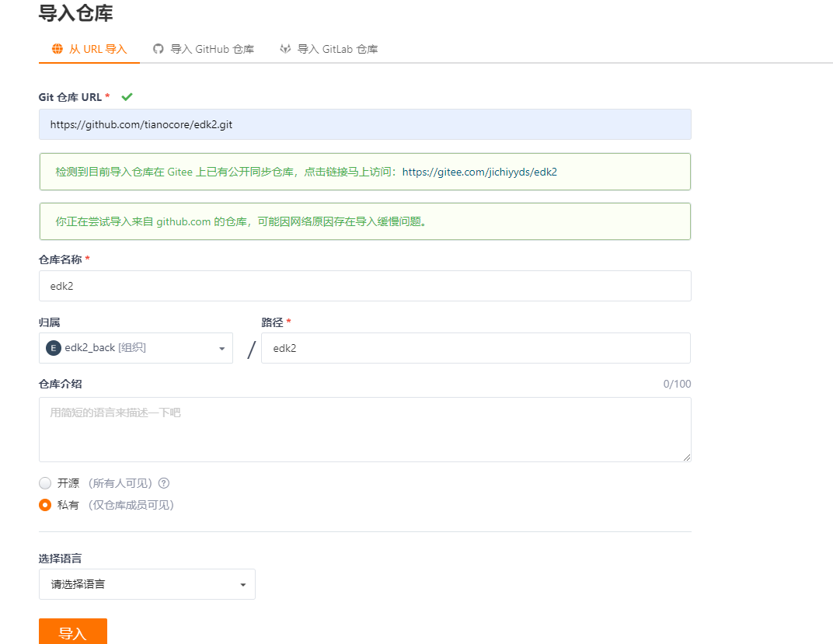Click the help question mark beside 开源
Screen dimensions: 833x644
pos(164,483)
